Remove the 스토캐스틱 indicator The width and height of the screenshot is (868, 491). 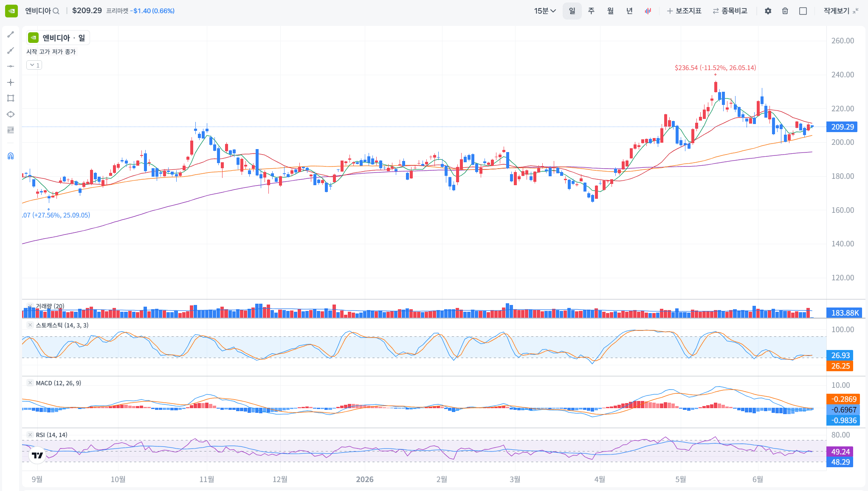point(30,325)
